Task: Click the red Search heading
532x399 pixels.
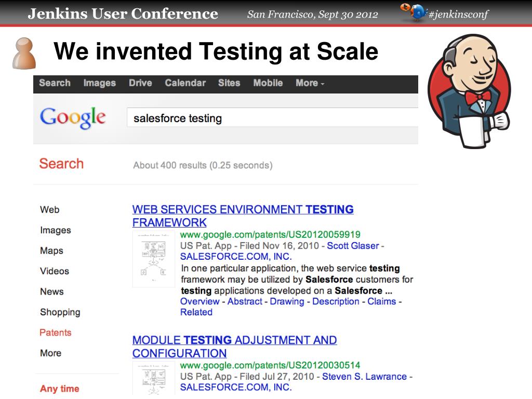Action: 61,164
